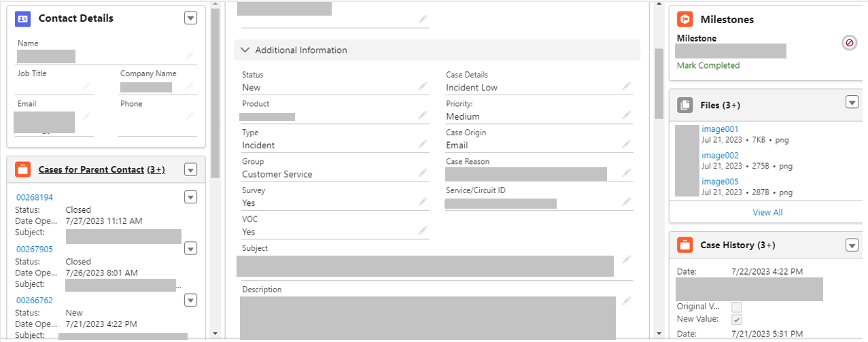Click the Case History briefcase icon

tap(685, 245)
